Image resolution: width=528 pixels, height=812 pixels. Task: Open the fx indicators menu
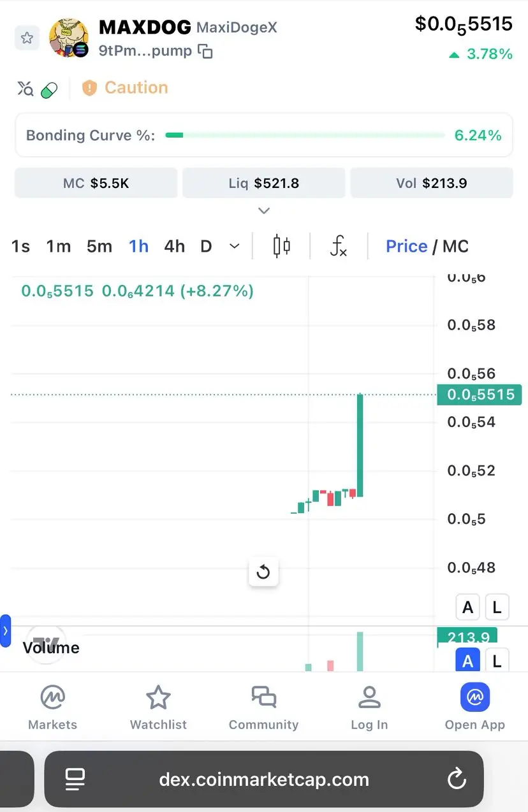pos(339,246)
